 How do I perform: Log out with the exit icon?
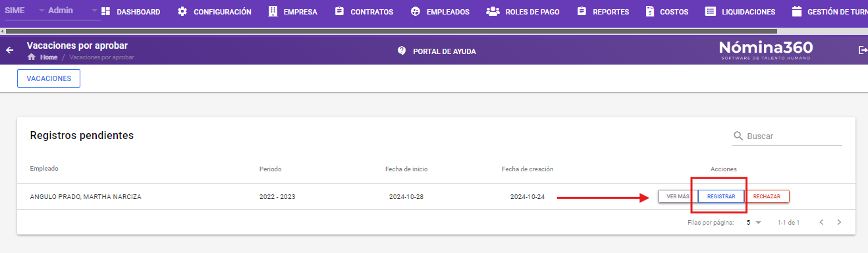click(863, 50)
